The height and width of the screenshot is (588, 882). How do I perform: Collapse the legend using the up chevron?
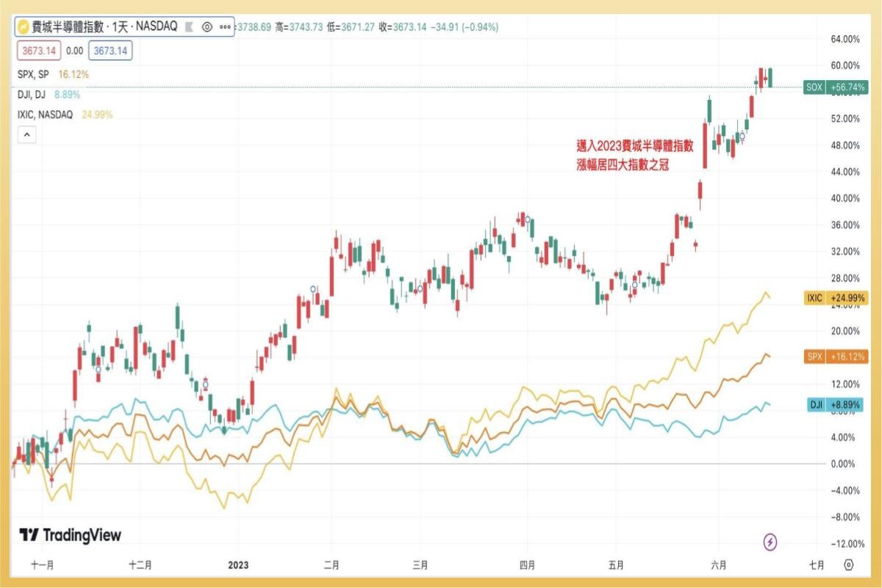click(x=26, y=135)
